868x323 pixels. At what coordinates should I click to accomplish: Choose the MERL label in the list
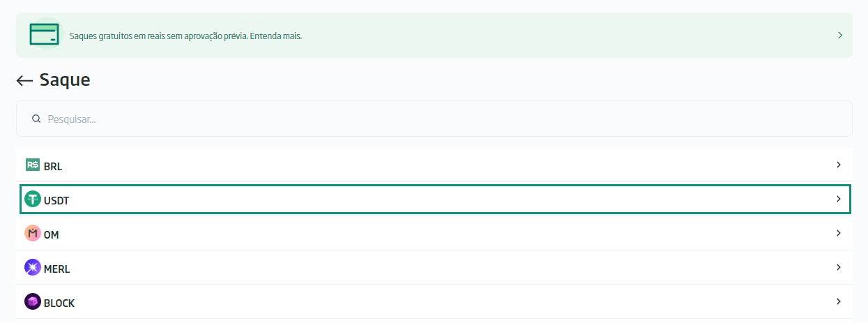pyautogui.click(x=56, y=269)
